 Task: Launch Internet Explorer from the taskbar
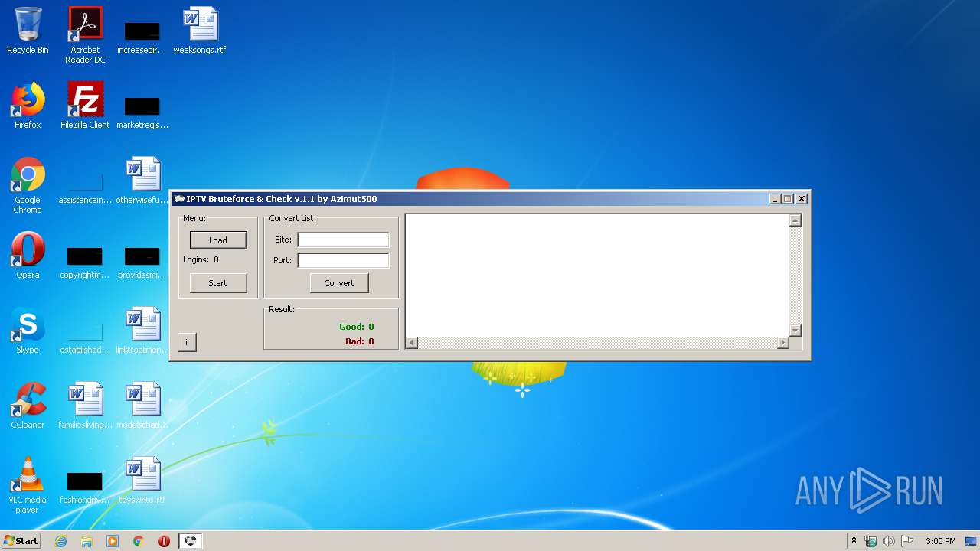61,541
